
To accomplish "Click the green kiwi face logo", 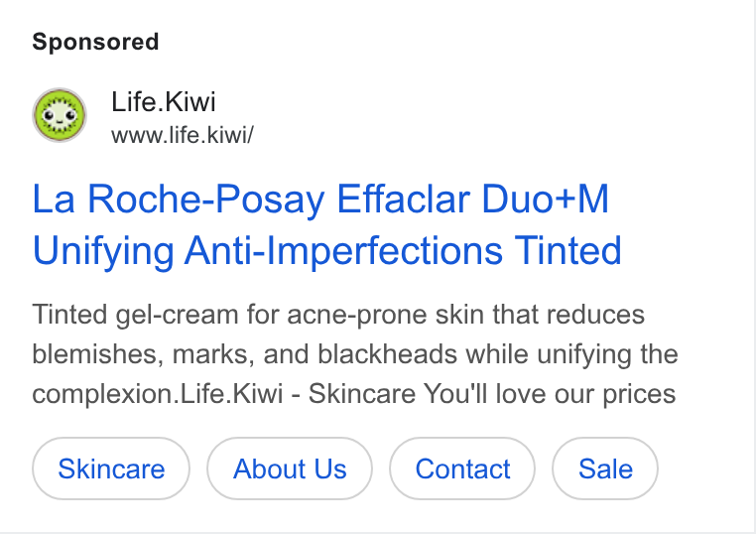I will 60,115.
